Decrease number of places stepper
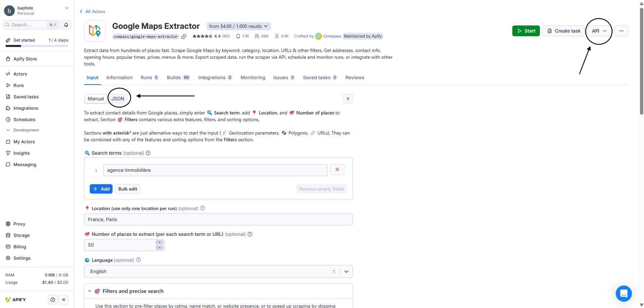The width and height of the screenshot is (644, 308). pyautogui.click(x=160, y=248)
